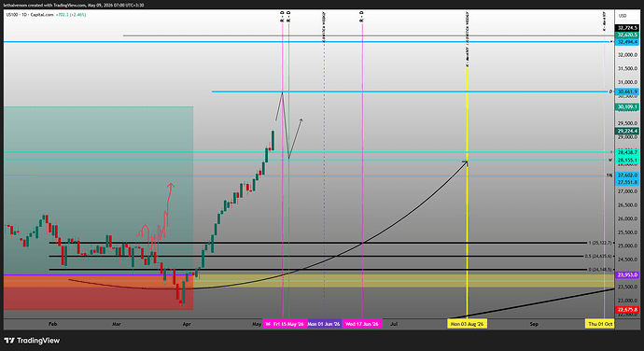Click the Feb month label on time axis
Image resolution: width=644 pixels, height=351 pixels.
52,324
